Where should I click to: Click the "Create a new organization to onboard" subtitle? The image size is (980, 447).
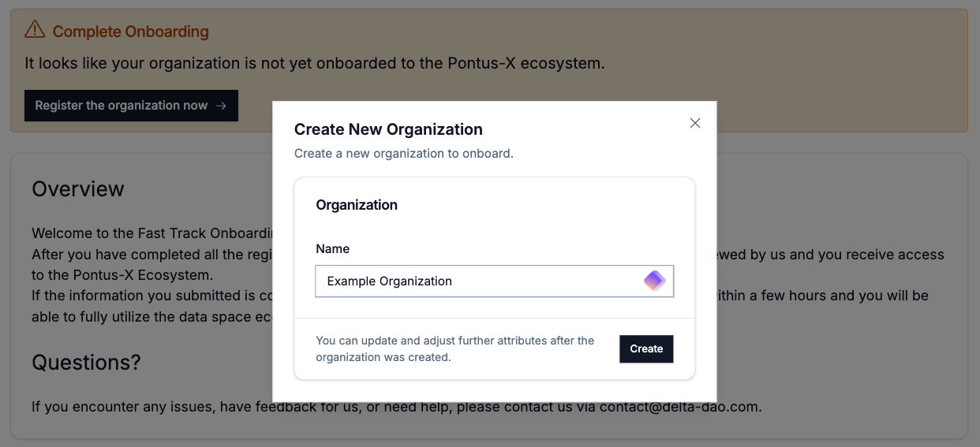403,153
